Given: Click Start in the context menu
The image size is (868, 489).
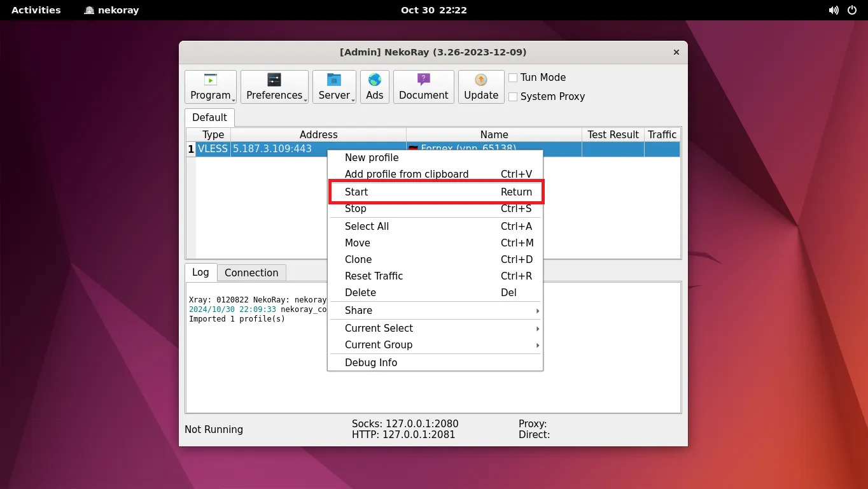Looking at the screenshot, I should click(x=435, y=192).
